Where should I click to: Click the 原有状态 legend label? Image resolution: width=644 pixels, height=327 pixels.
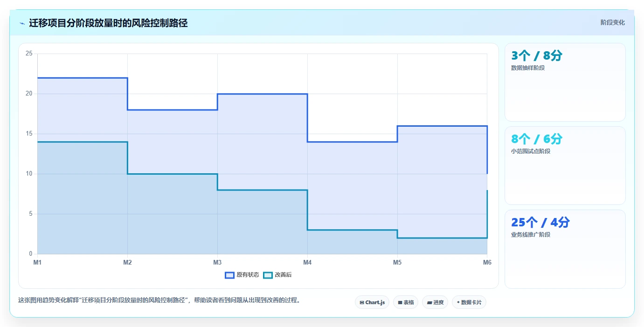[248, 275]
